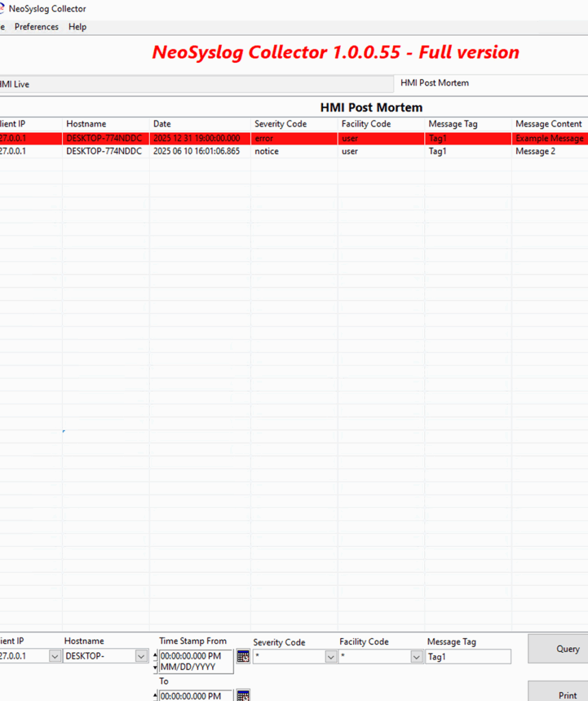The image size is (588, 701).
Task: Select the 'Example Message' content cell
Action: 550,138
